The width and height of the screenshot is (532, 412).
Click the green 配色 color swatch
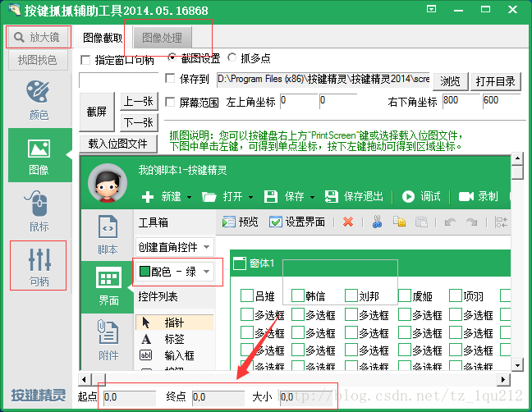click(144, 272)
